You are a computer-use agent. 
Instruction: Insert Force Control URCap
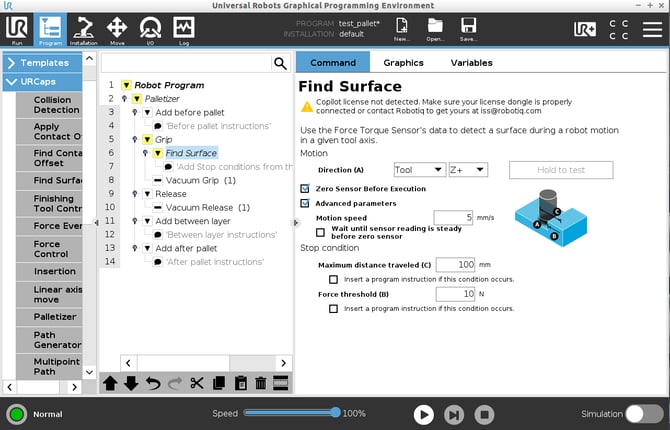pyautogui.click(x=49, y=249)
